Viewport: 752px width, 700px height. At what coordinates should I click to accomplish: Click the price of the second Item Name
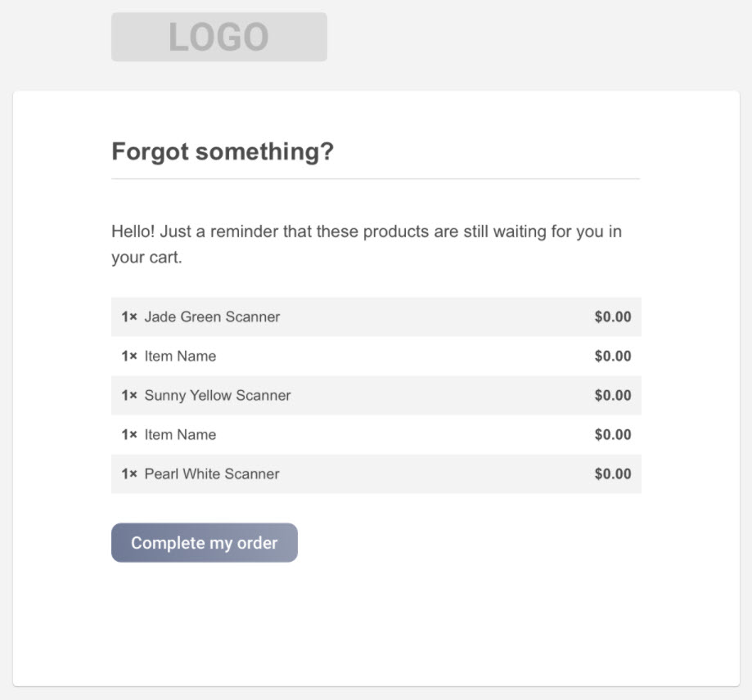tap(613, 434)
